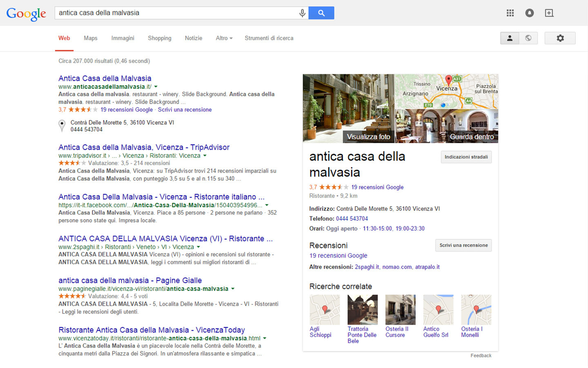Open the 2spaghi ANTICA CASA result title
The image size is (588, 368).
point(165,238)
